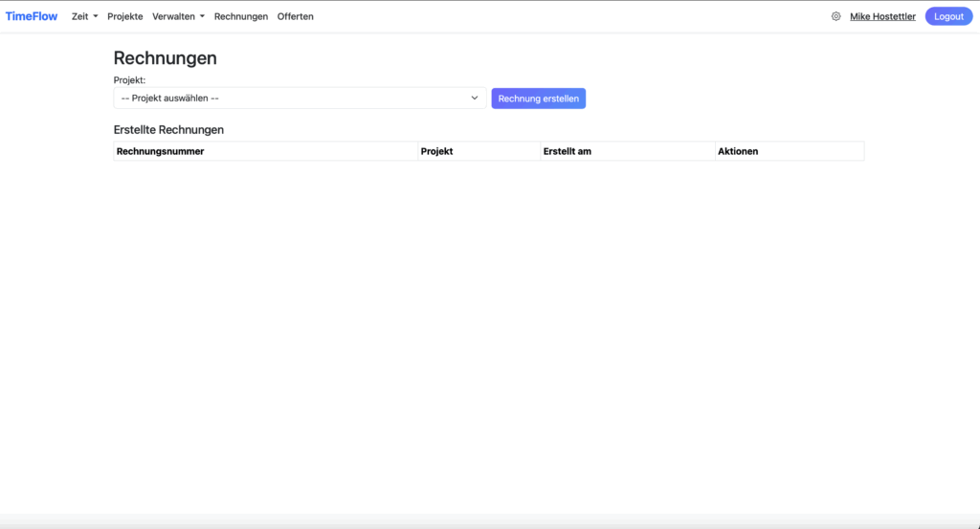Click the Aktionen column header

[x=738, y=151]
